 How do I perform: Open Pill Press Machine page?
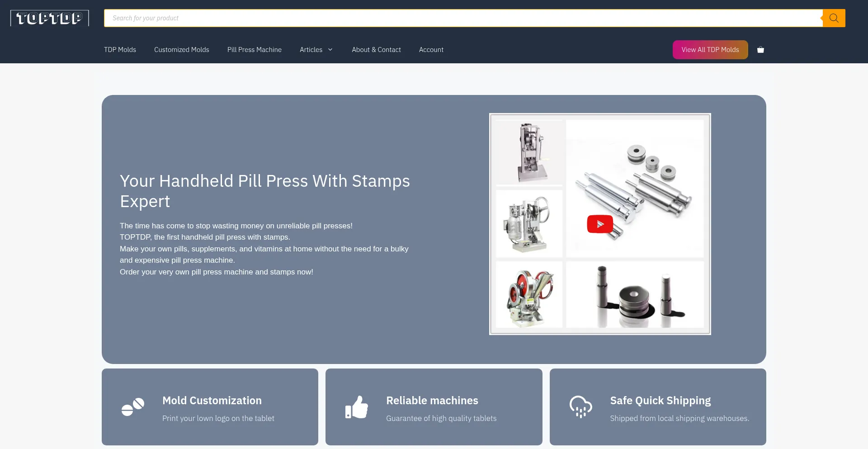(255, 50)
